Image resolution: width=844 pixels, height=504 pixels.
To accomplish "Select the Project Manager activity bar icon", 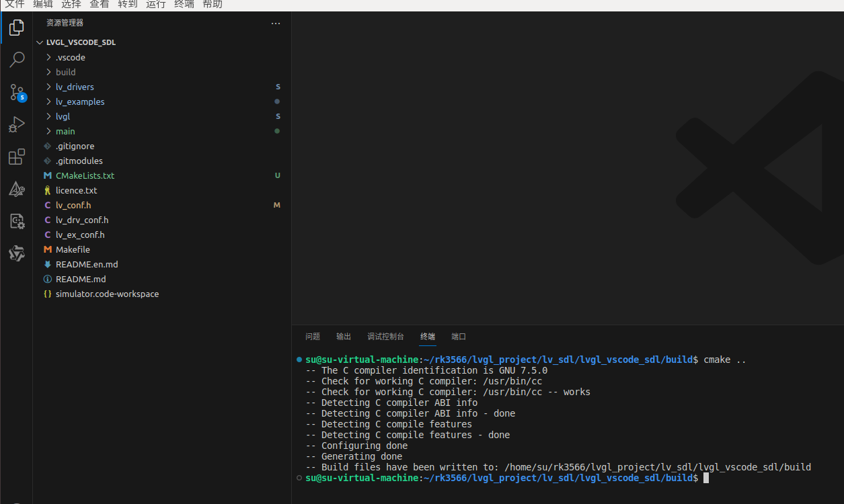I will point(17,253).
